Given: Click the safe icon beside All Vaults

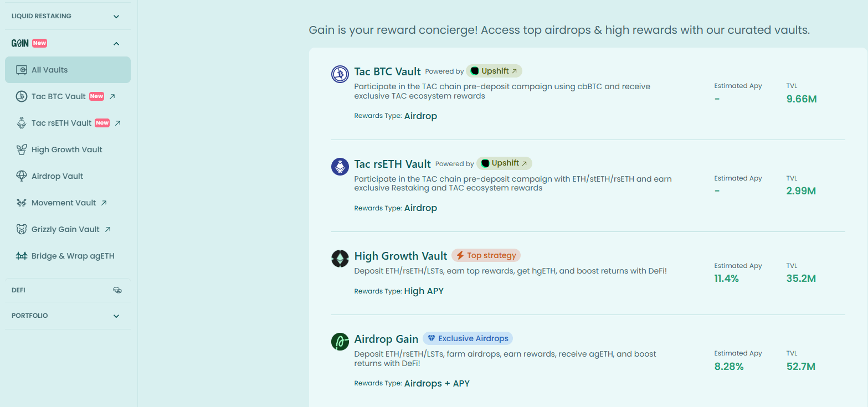Looking at the screenshot, I should pos(22,70).
